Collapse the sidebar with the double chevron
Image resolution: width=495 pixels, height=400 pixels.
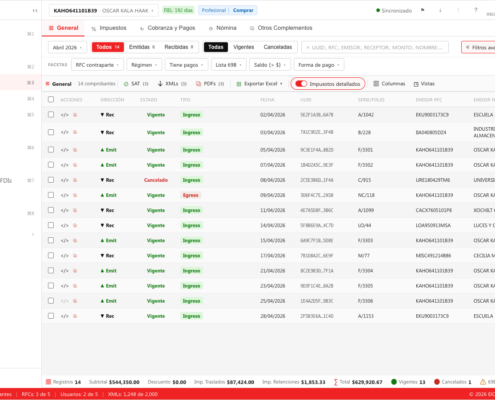35,11
